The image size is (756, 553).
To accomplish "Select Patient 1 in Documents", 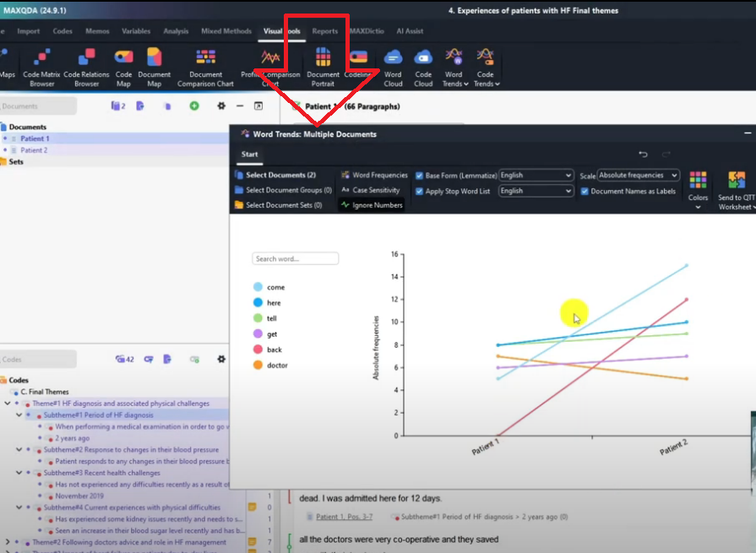I will point(35,138).
